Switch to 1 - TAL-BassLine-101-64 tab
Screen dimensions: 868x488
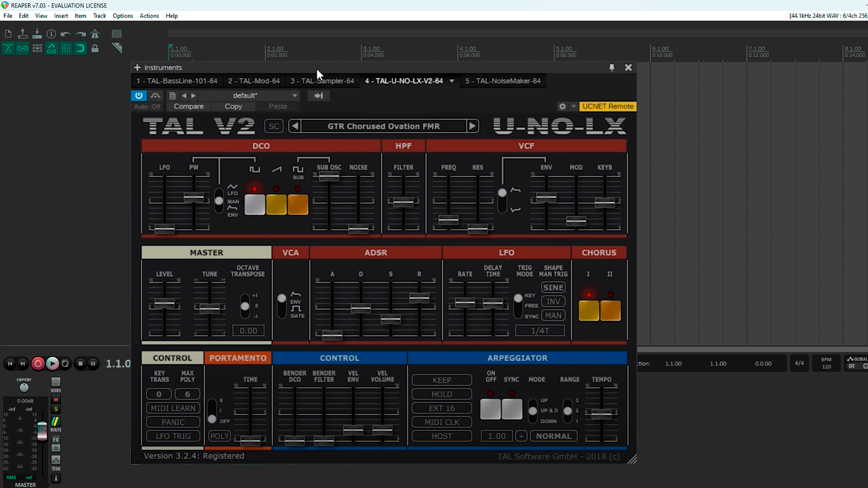click(x=177, y=81)
